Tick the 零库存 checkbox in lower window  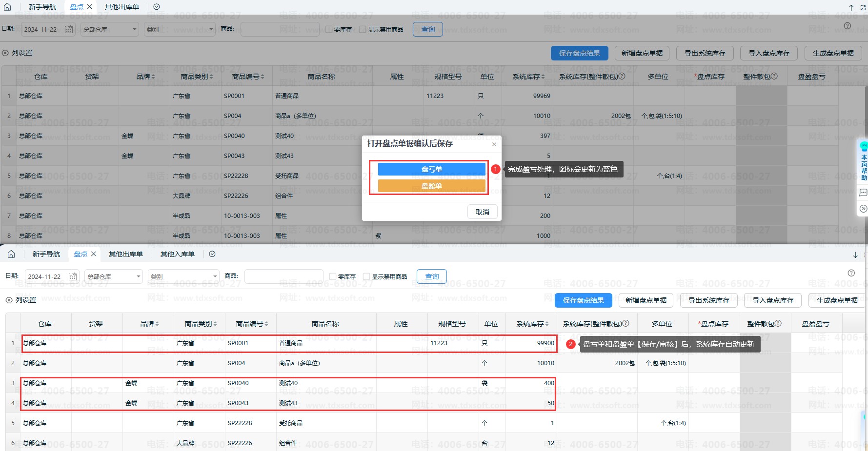point(333,276)
